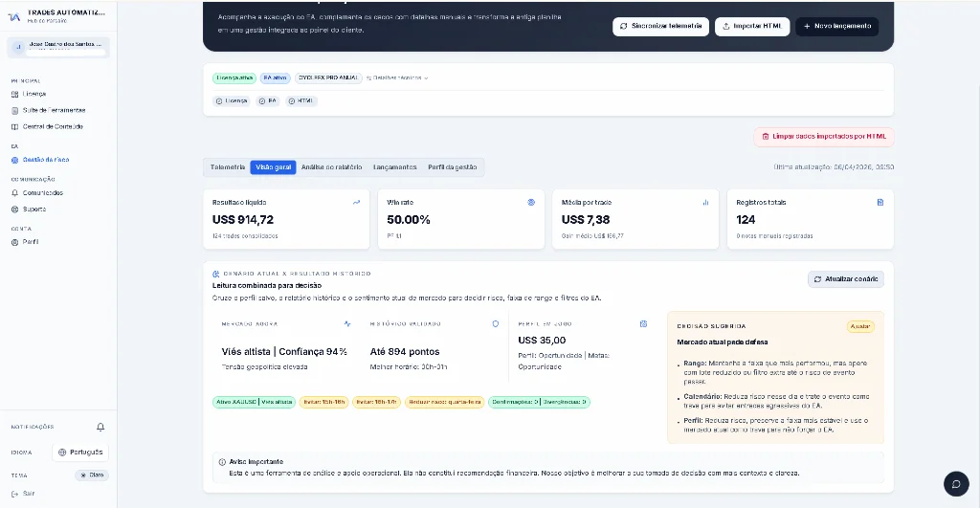Open the Português language dropdown

pyautogui.click(x=80, y=452)
